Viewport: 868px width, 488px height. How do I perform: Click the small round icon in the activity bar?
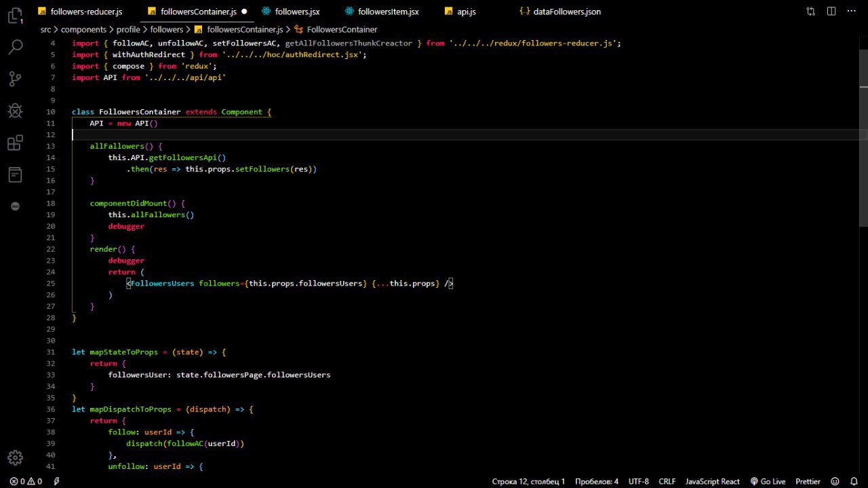tap(15, 206)
